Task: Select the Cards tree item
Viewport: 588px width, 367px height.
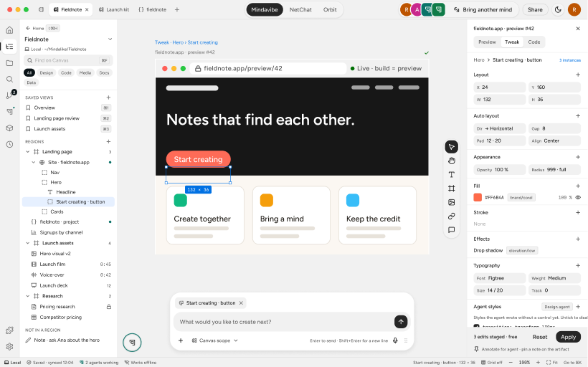Action: point(68,211)
